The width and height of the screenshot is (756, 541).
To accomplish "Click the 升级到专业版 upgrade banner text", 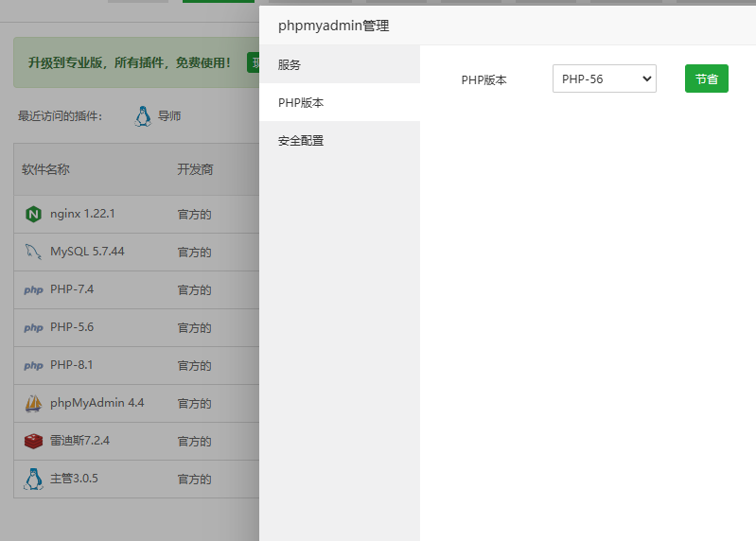I will 130,62.
